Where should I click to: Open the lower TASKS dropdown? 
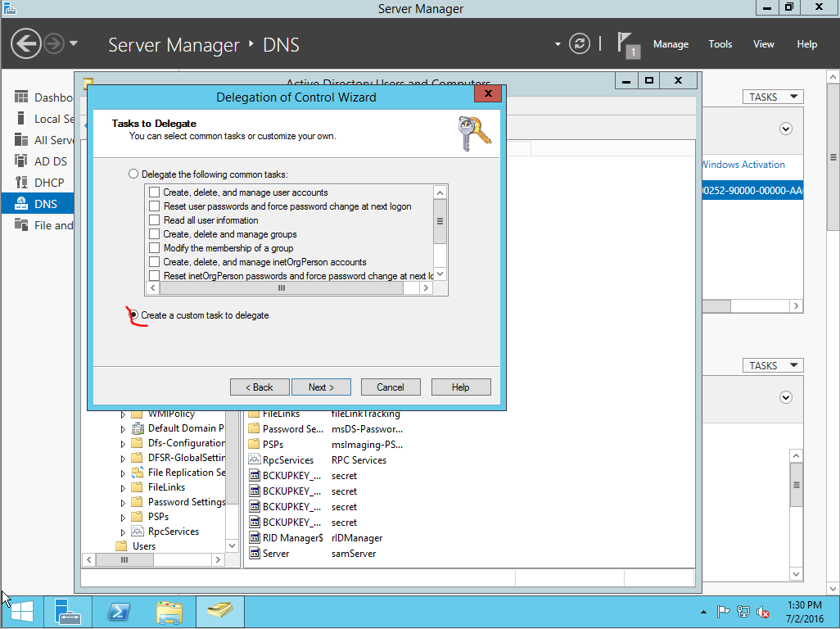(x=773, y=365)
